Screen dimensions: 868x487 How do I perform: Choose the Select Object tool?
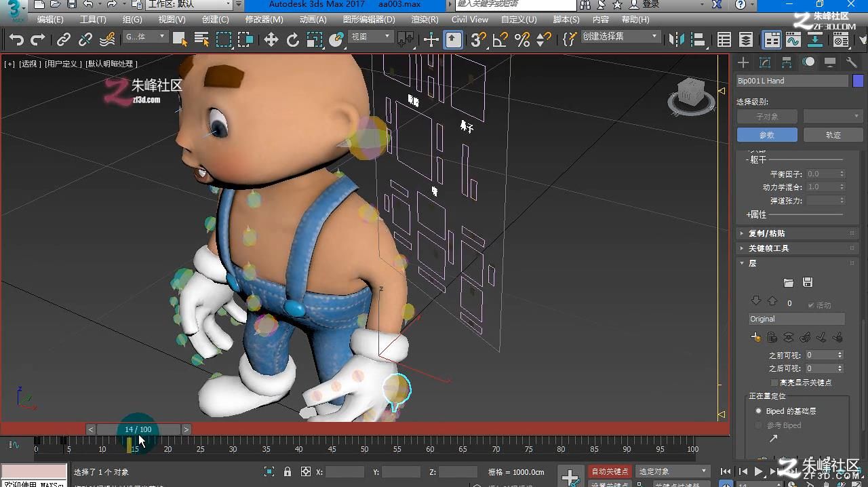180,39
